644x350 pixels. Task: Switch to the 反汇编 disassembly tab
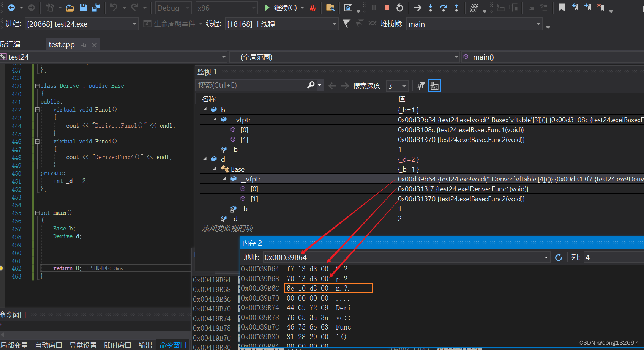pos(11,44)
